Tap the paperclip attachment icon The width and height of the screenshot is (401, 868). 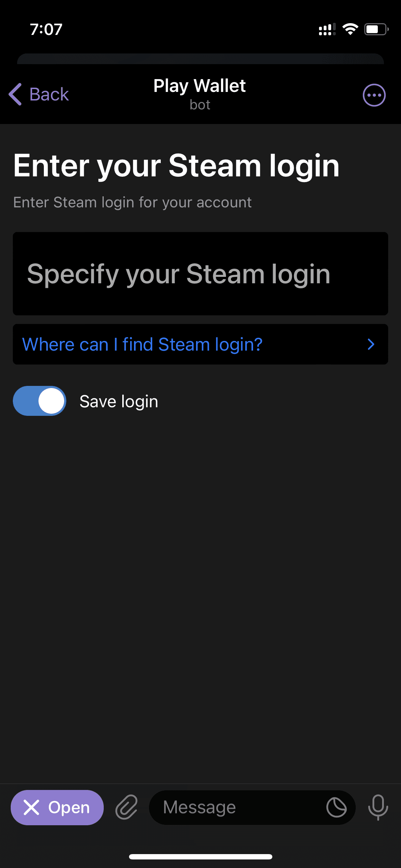(127, 807)
